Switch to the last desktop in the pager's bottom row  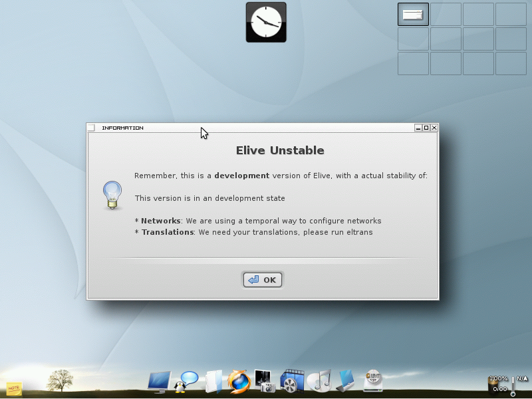pos(511,63)
